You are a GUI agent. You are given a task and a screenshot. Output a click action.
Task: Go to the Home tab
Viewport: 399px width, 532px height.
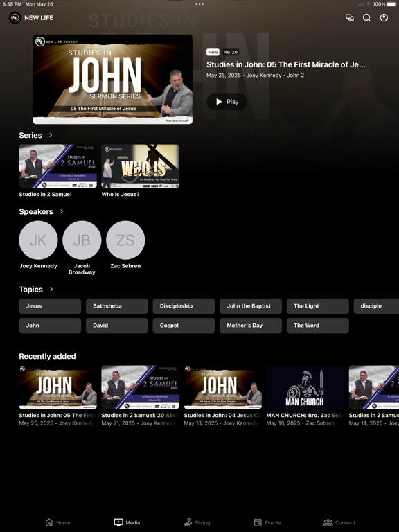point(57,522)
